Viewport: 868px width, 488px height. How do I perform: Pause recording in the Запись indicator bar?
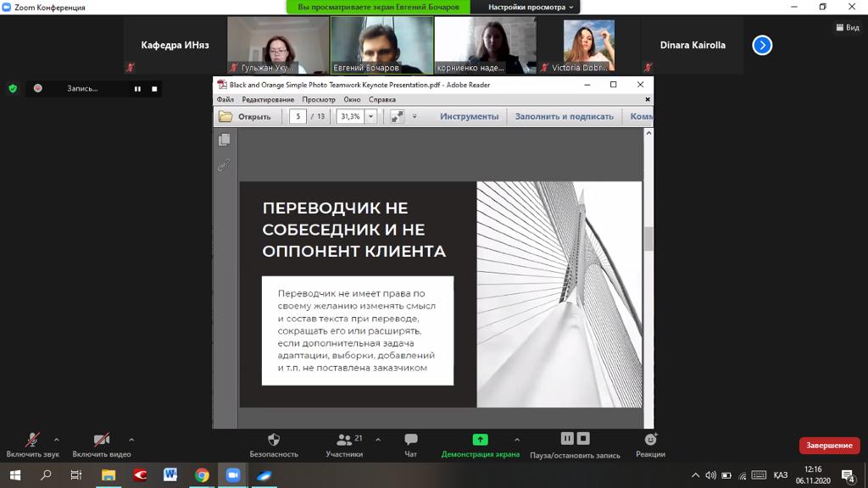137,88
